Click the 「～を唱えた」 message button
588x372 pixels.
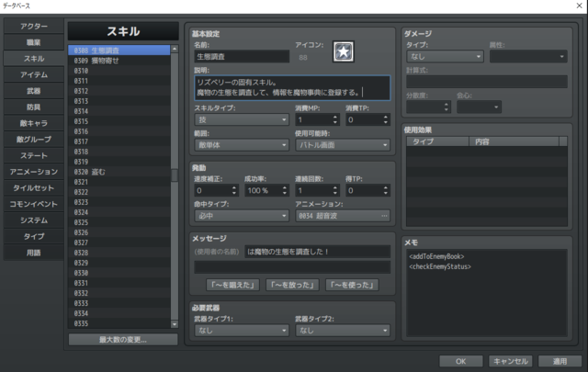tap(232, 285)
